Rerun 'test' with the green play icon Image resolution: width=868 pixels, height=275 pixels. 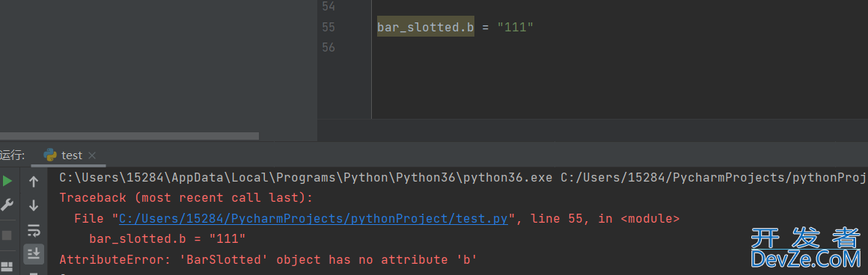coord(7,181)
